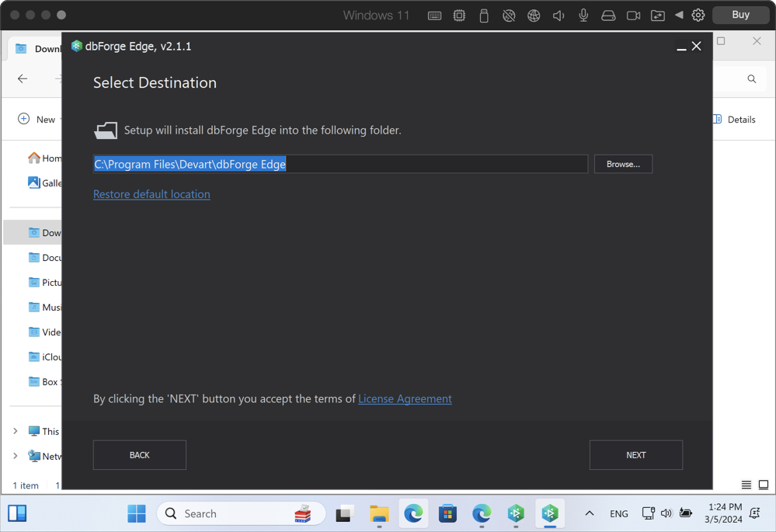
Task: Open the Windows Start menu
Action: [137, 513]
